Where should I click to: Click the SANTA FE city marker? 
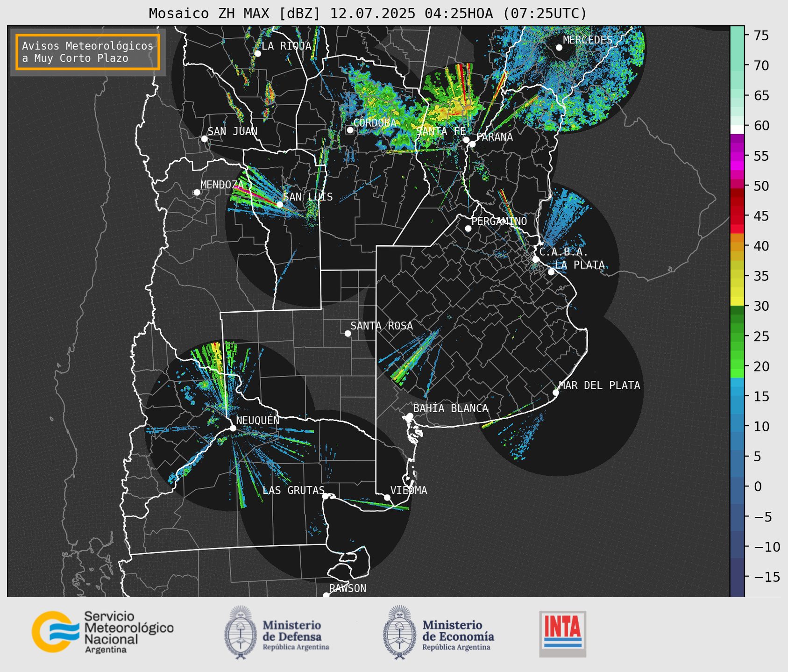pyautogui.click(x=466, y=140)
